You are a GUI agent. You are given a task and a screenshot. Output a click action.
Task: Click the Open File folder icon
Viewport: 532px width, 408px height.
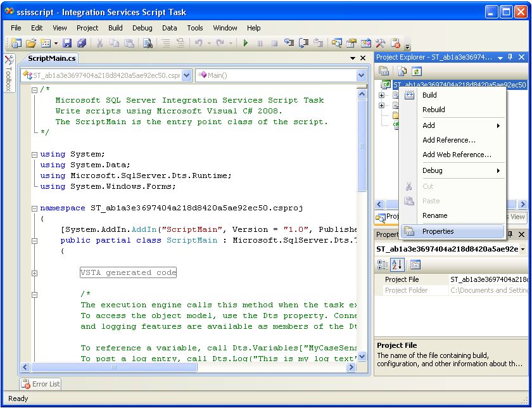[31, 43]
